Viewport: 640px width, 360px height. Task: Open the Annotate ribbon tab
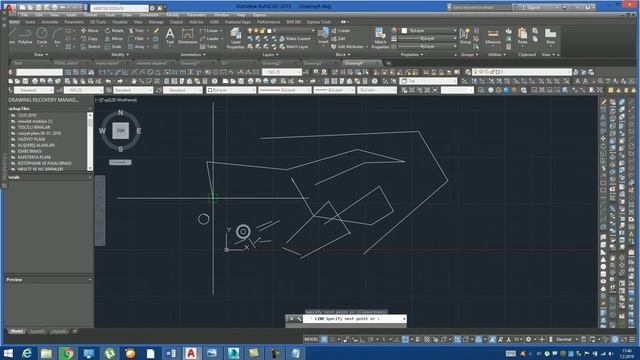(x=50, y=22)
